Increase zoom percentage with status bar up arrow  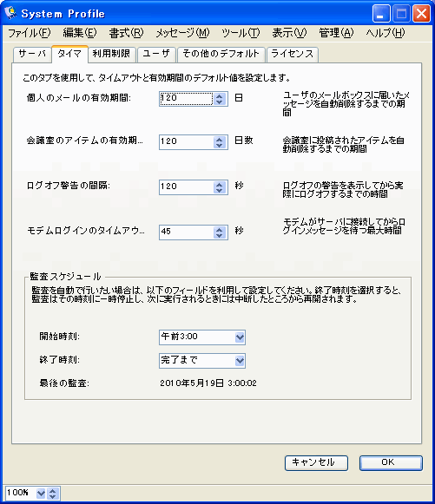click(53, 490)
